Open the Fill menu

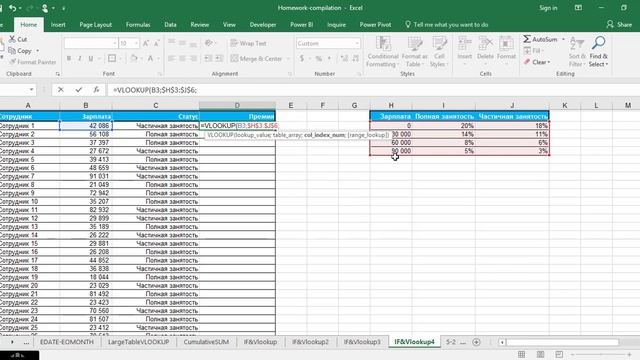click(x=533, y=51)
